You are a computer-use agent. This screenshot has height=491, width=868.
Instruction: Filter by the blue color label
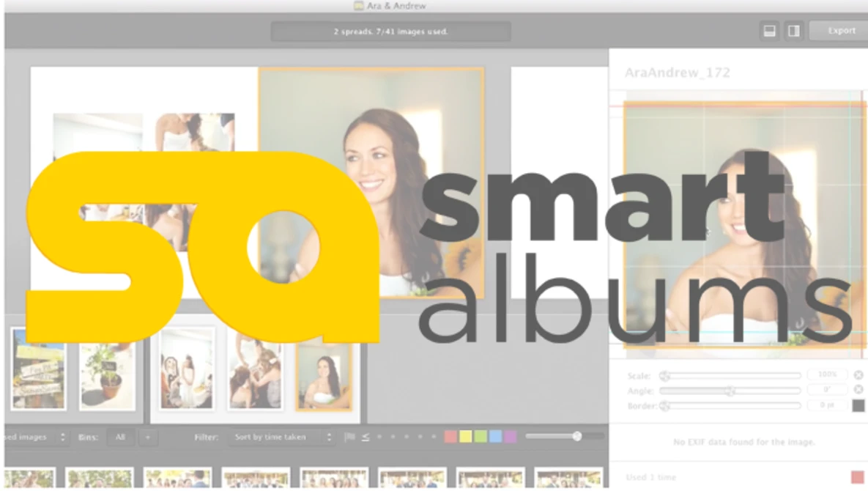point(495,437)
